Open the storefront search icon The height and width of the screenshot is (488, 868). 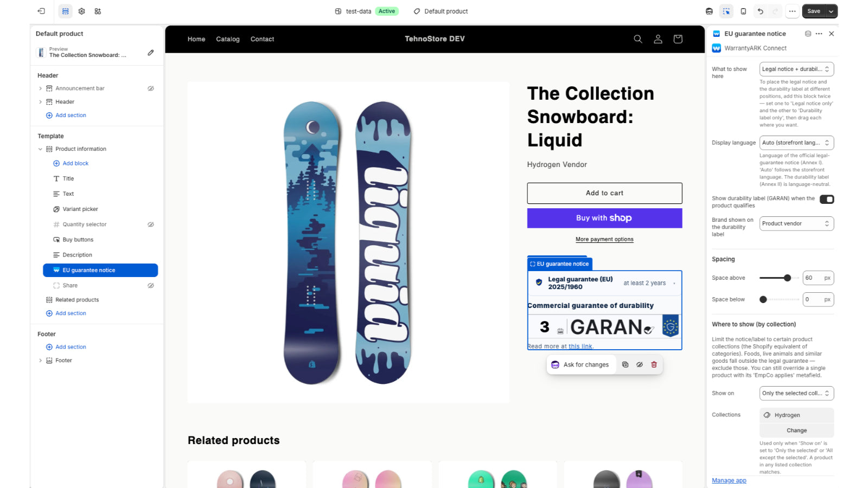pyautogui.click(x=638, y=39)
